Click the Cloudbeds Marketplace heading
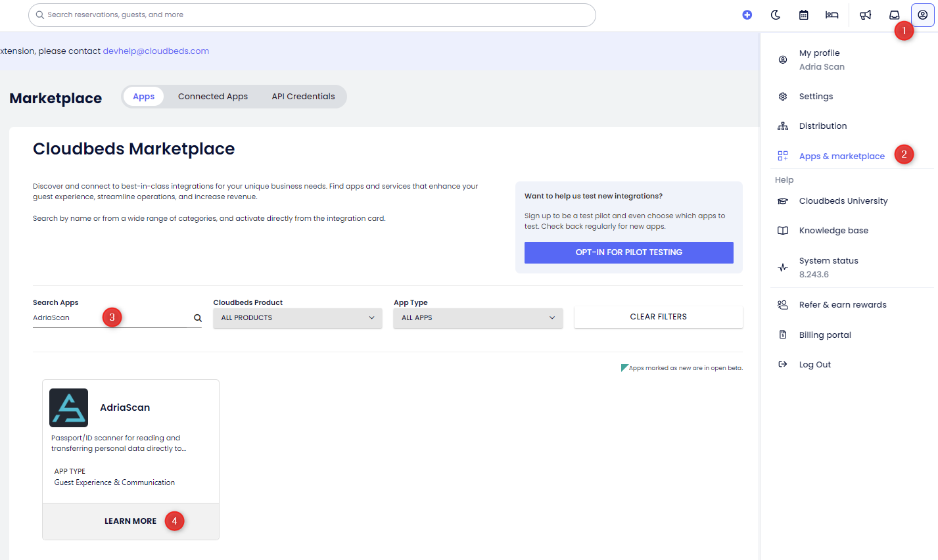The height and width of the screenshot is (560, 938). (133, 149)
